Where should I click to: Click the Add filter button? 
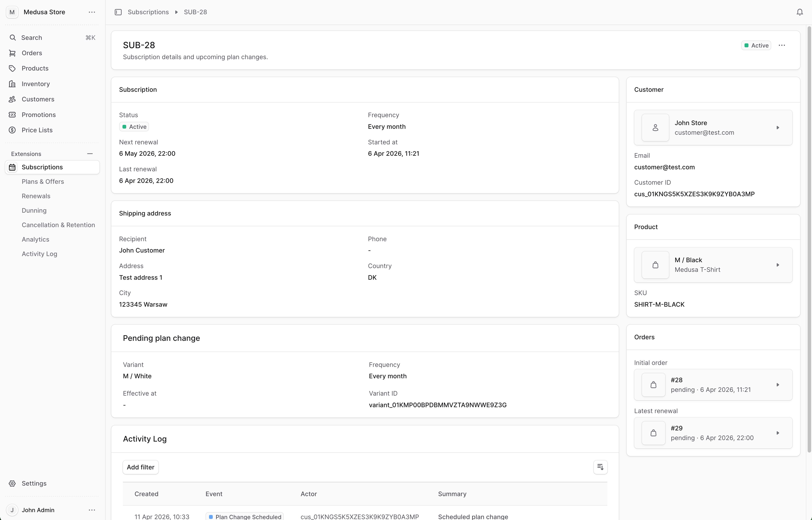140,467
